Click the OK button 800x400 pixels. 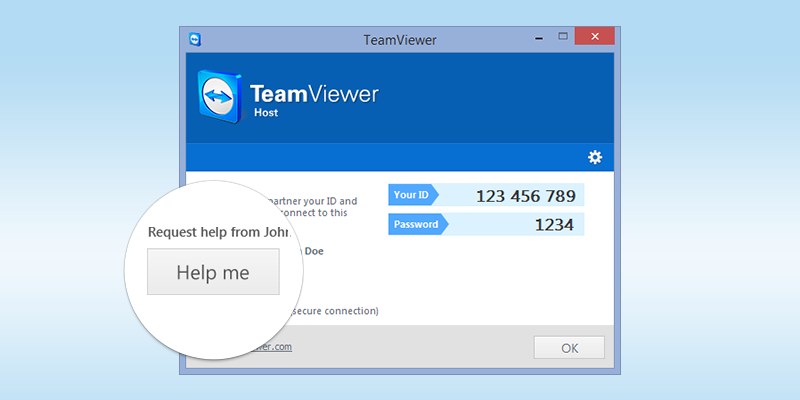click(569, 347)
